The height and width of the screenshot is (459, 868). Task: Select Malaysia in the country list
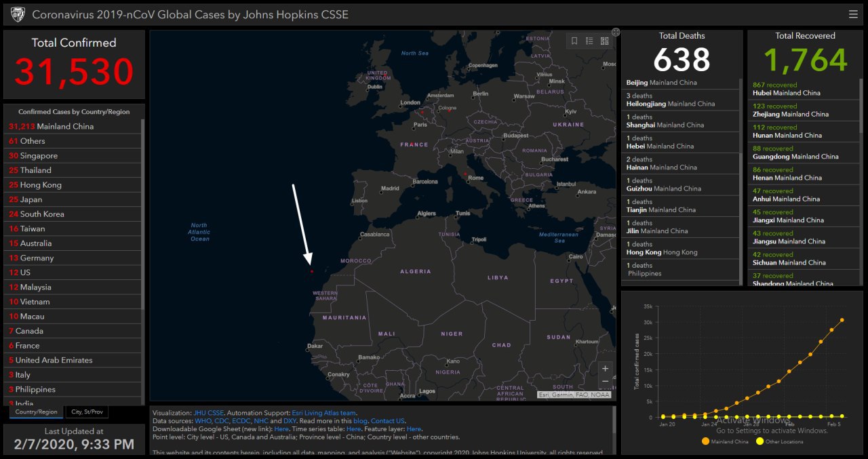(73, 287)
